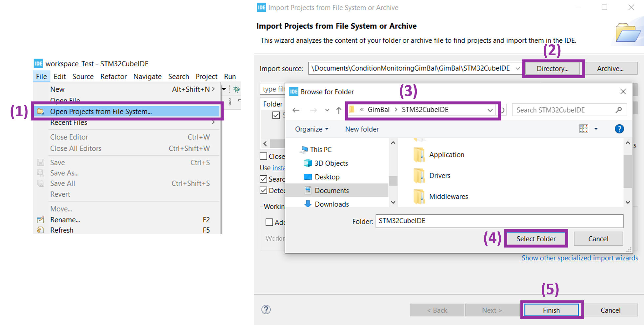The width and height of the screenshot is (644, 325).
Task: Open the File menu
Action: point(41,76)
